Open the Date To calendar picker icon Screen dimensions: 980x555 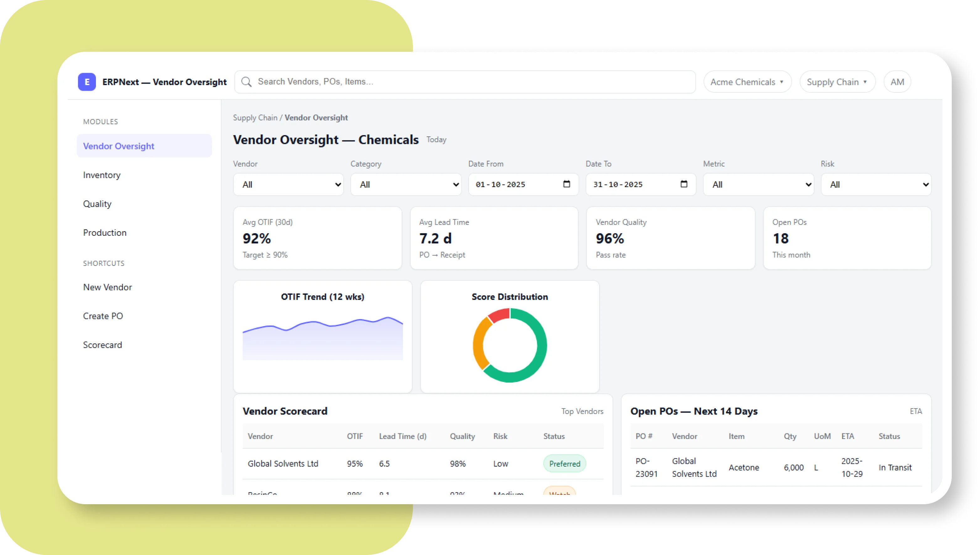pos(684,184)
